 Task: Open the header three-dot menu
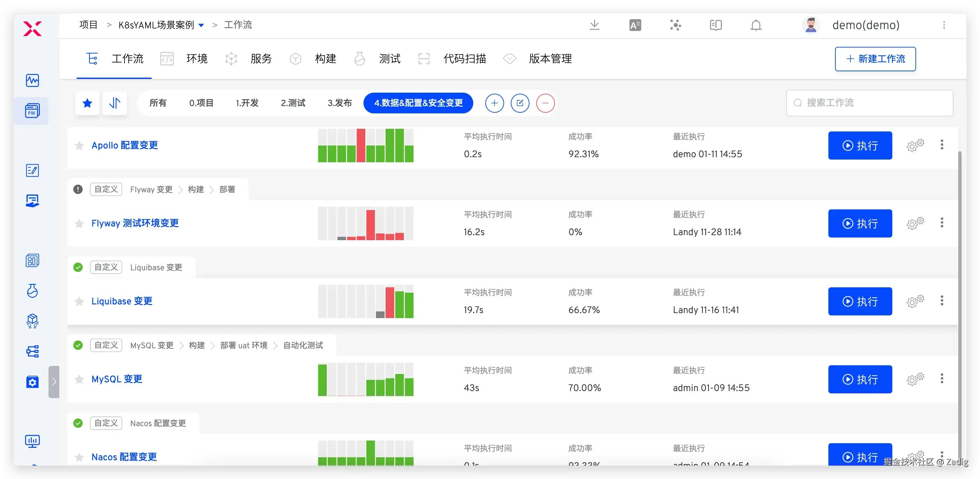coord(944,25)
